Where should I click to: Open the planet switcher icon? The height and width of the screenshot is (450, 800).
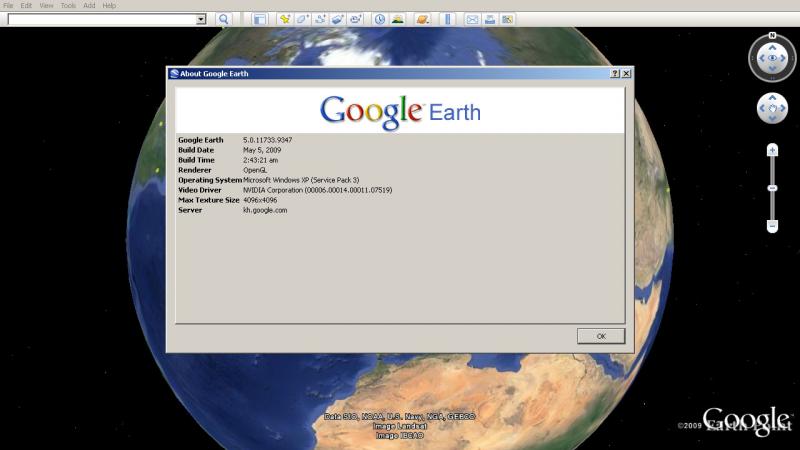[422, 19]
